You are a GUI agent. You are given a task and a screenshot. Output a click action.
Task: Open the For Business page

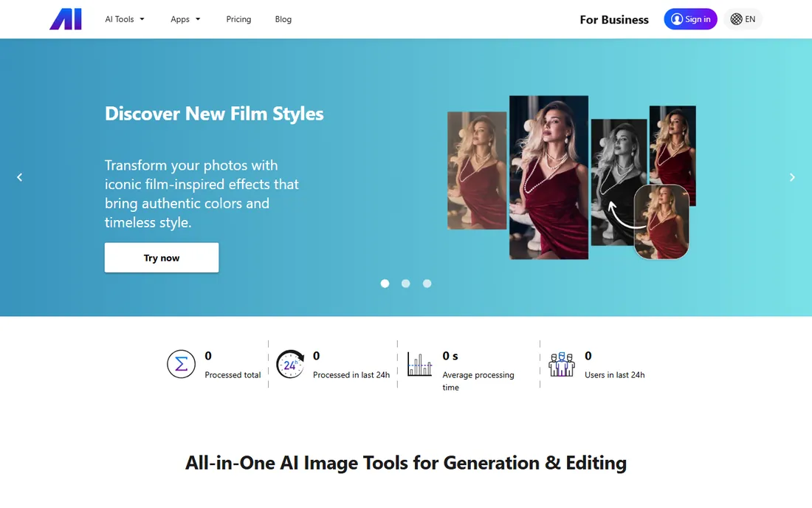(x=614, y=20)
